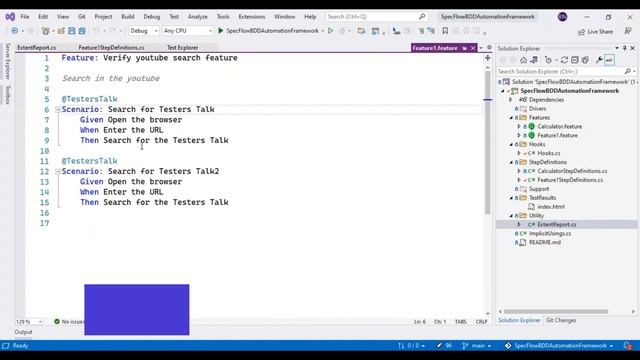Collapse the StepDefinitions folder
This screenshot has height=360, width=640.
pyautogui.click(x=511, y=162)
